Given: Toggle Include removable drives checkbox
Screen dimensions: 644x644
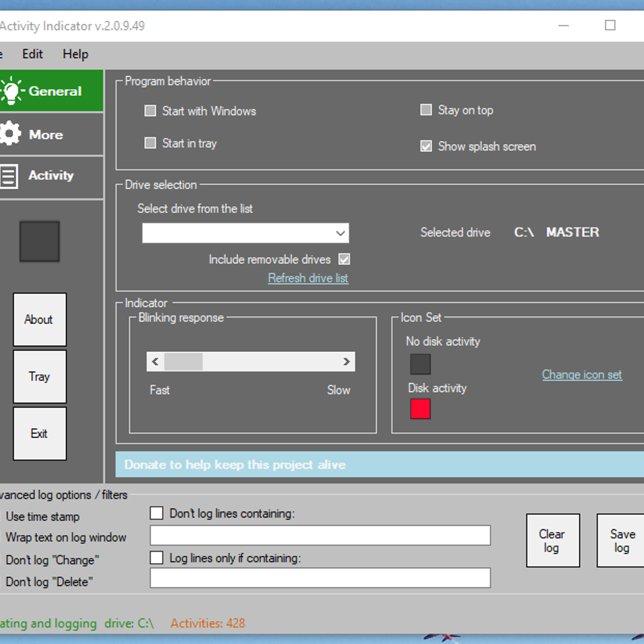Looking at the screenshot, I should pyautogui.click(x=344, y=259).
